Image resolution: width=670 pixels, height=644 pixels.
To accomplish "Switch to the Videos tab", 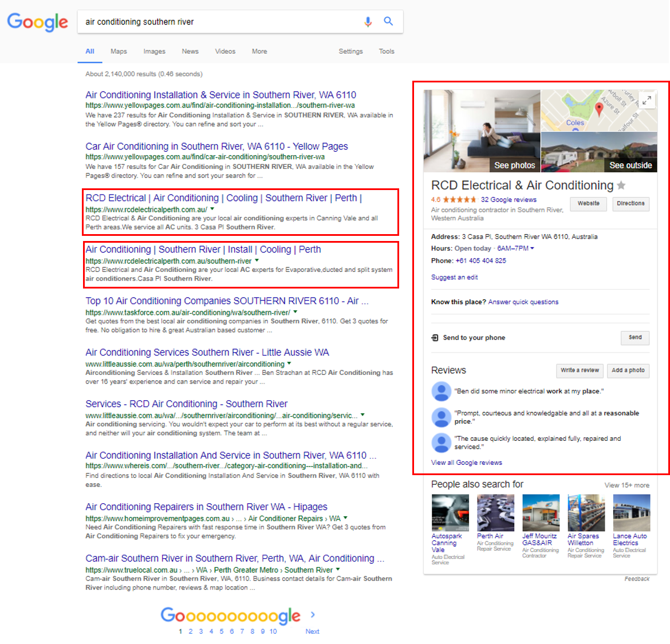I will coord(225,52).
